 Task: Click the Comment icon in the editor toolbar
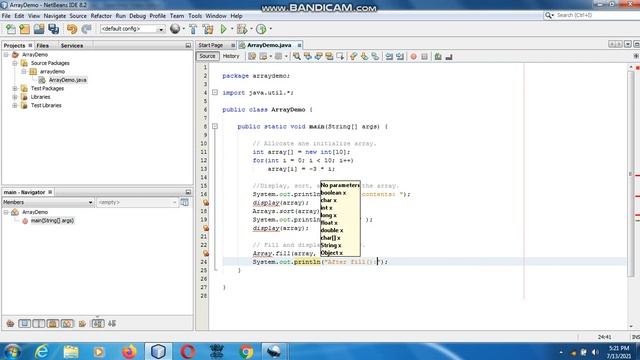[x=438, y=57]
